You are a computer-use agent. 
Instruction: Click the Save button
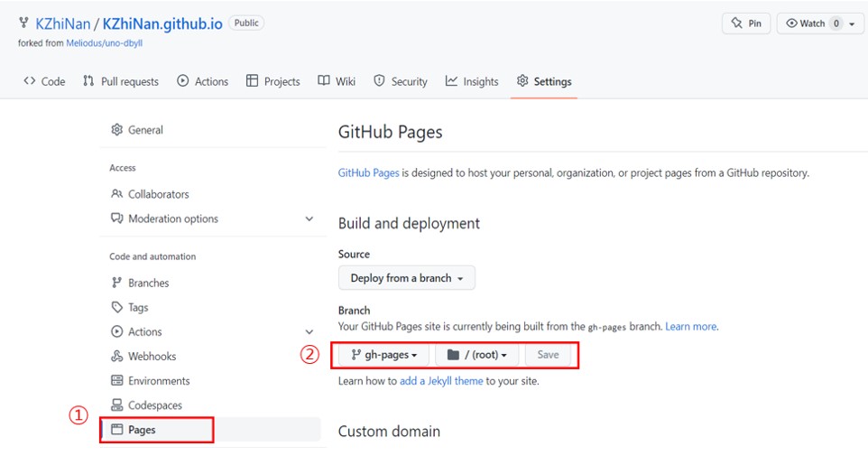(548, 355)
